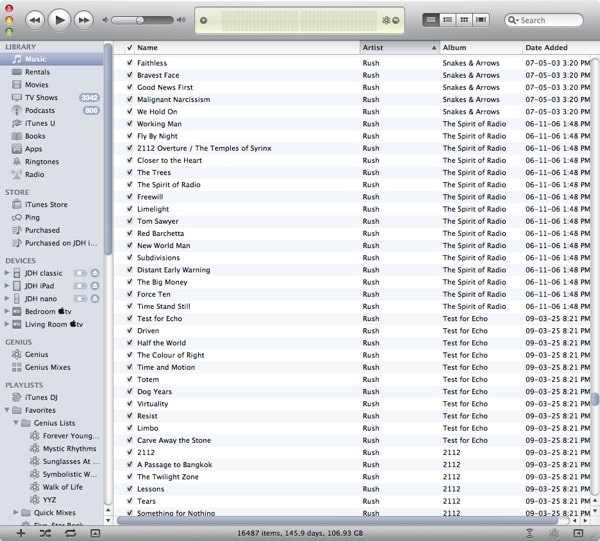
Task: Uncheck the Test for Echo song checkbox
Action: tap(130, 318)
